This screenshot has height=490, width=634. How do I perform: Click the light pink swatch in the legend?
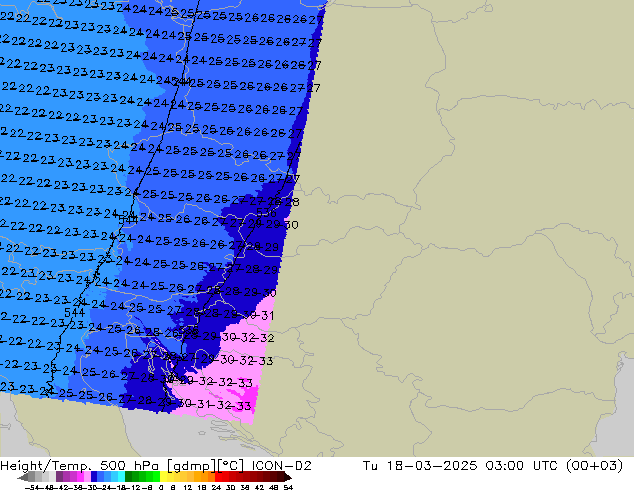(x=87, y=477)
